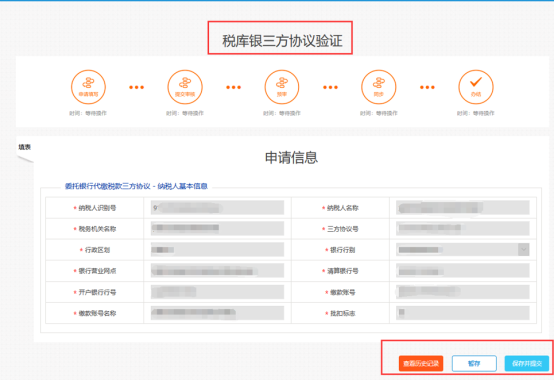Click the 申请信息 heading

click(291, 157)
